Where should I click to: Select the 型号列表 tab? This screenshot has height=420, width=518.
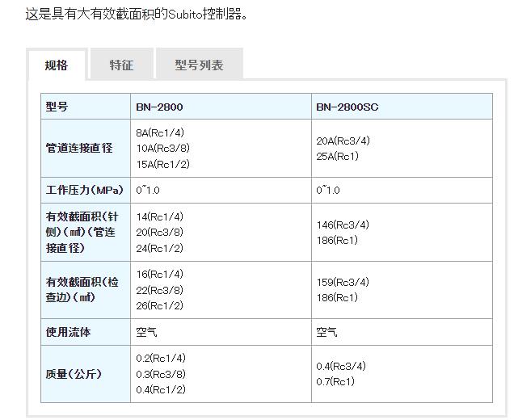tap(199, 65)
